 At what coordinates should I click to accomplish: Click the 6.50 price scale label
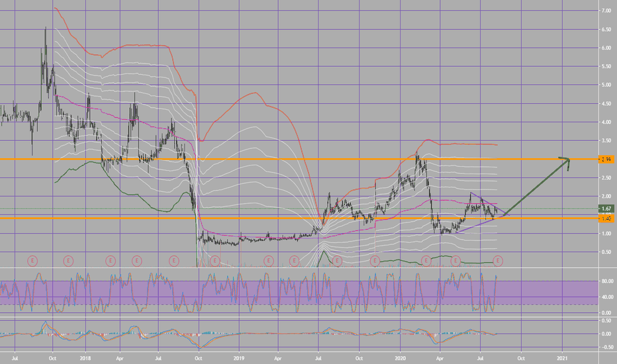tap(606, 30)
